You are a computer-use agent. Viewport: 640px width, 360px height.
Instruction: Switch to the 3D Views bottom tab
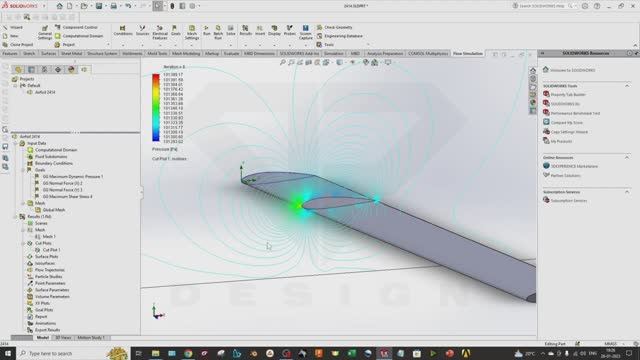point(63,338)
